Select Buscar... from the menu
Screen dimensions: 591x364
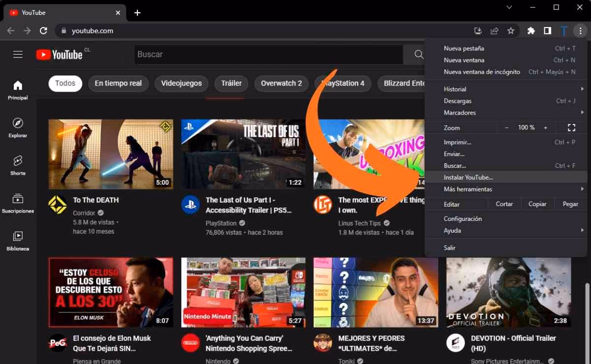coord(506,166)
